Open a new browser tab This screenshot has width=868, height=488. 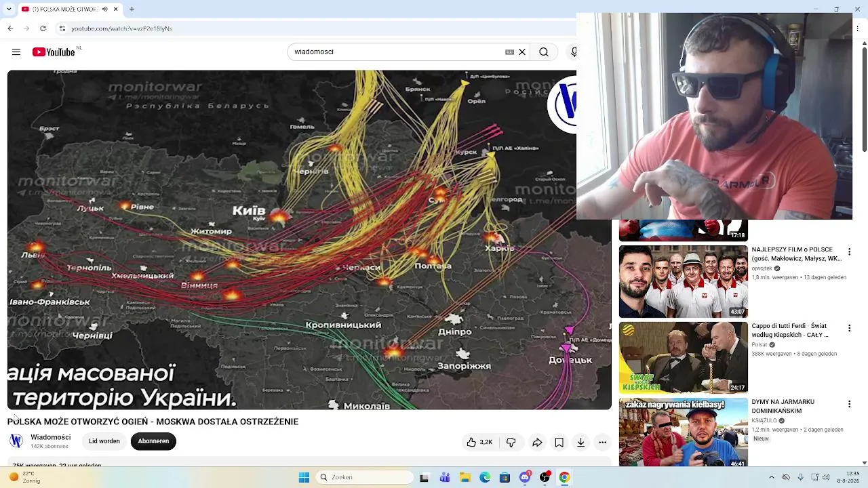click(x=132, y=9)
